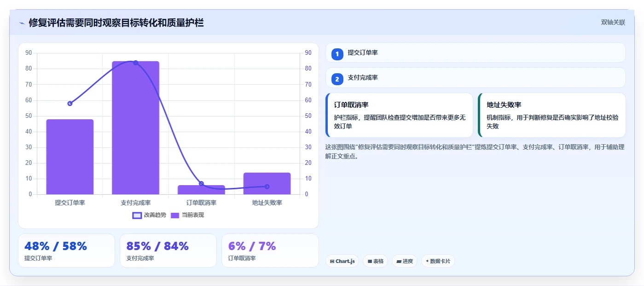Click the 双轴关联 label in header
The width and height of the screenshot is (644, 286).
click(x=613, y=23)
